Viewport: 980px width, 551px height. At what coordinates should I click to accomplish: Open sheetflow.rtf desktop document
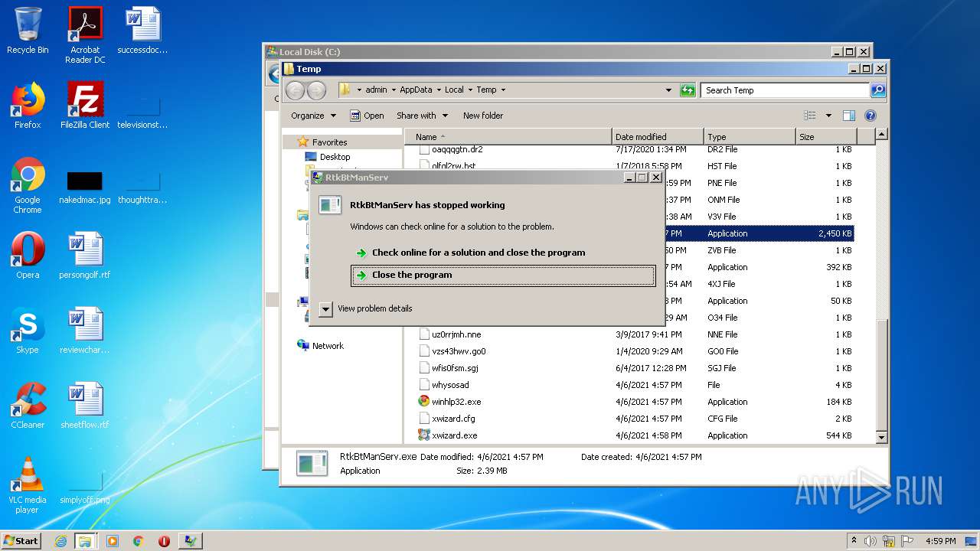(x=85, y=405)
